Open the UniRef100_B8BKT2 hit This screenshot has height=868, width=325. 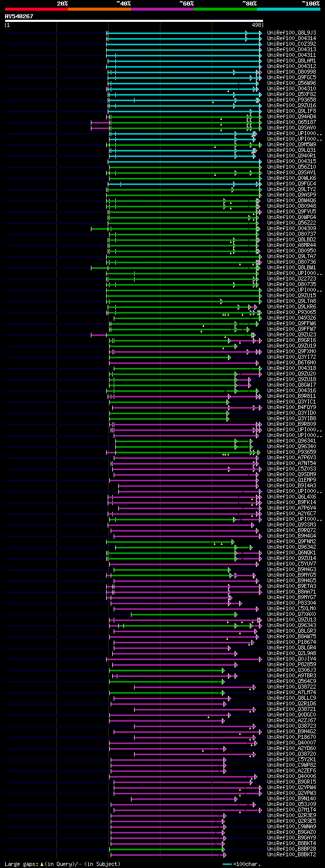[x=292, y=854]
